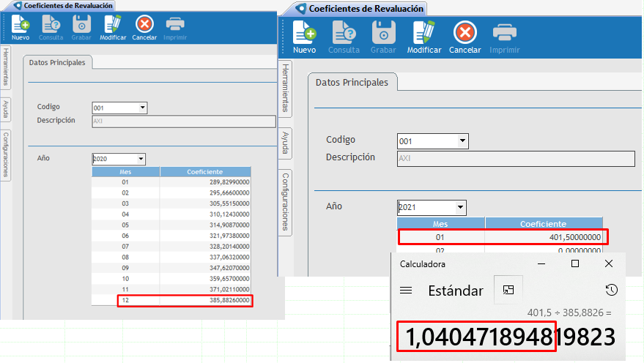Expand the Año dropdown showing 2020

coord(141,159)
